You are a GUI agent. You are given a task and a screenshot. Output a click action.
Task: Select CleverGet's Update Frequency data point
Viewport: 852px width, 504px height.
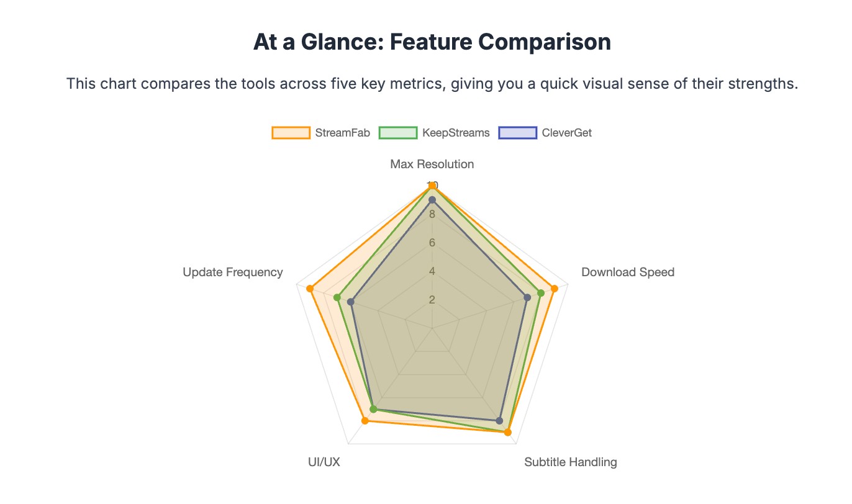click(x=351, y=302)
